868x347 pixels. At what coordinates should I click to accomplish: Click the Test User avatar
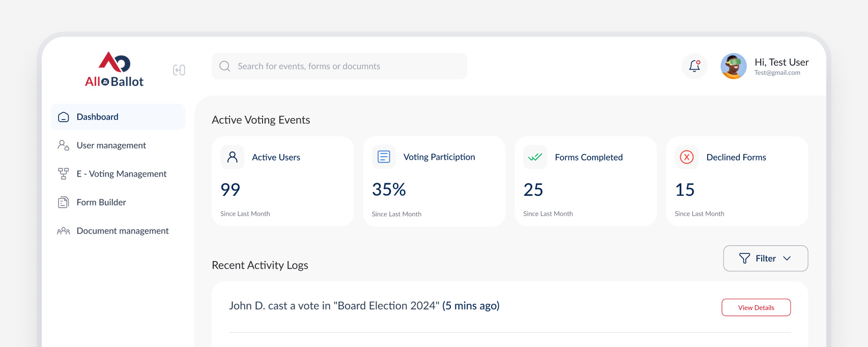pyautogui.click(x=734, y=66)
